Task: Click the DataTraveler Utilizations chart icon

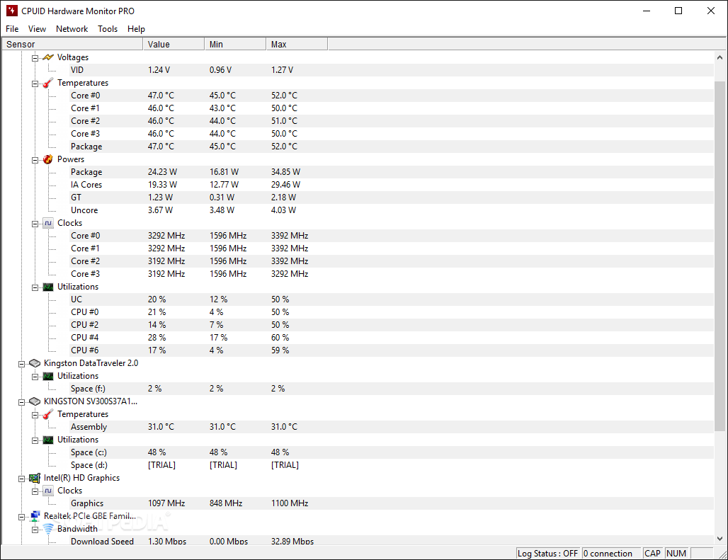Action: click(48, 376)
